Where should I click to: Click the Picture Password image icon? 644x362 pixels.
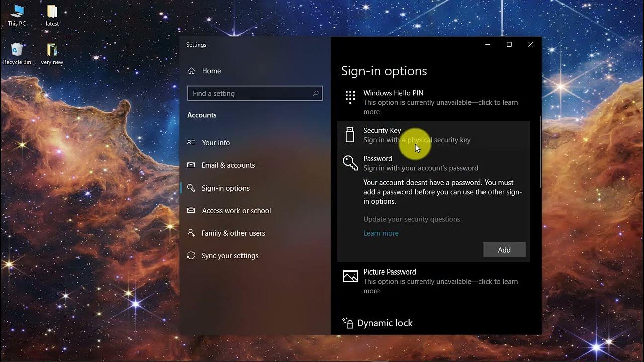click(350, 276)
